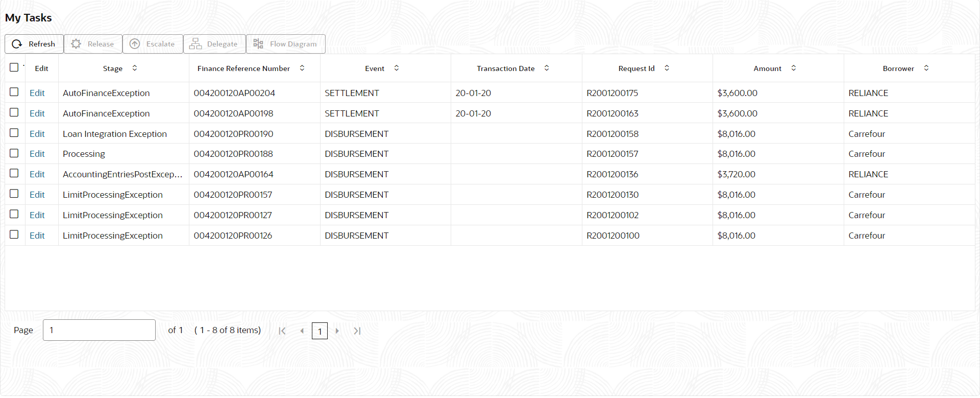Click the My Tasks heading

click(x=29, y=18)
